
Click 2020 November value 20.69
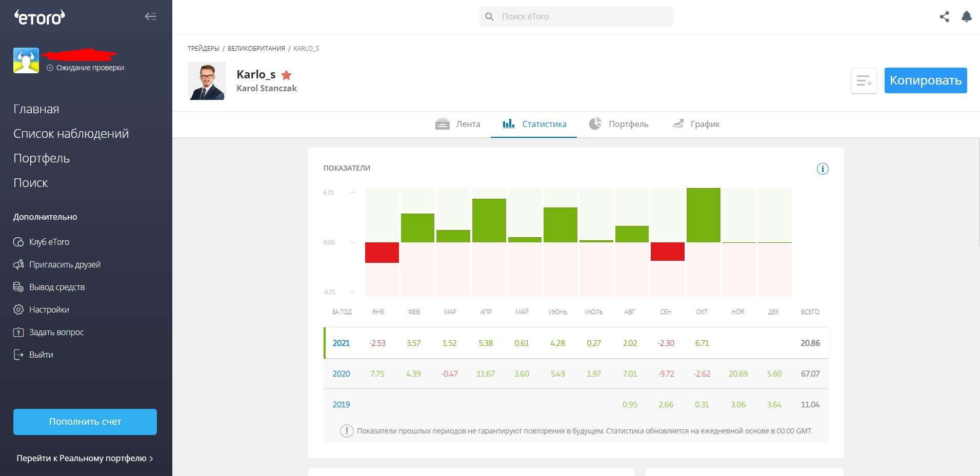click(738, 374)
